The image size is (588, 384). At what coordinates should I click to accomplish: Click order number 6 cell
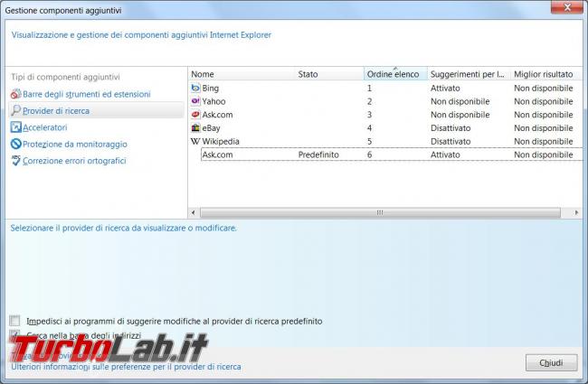(x=369, y=155)
